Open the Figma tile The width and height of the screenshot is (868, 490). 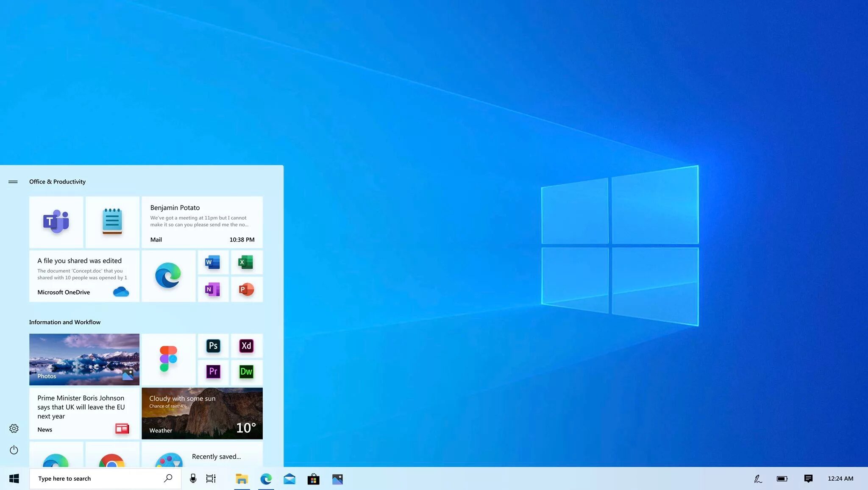tap(168, 359)
